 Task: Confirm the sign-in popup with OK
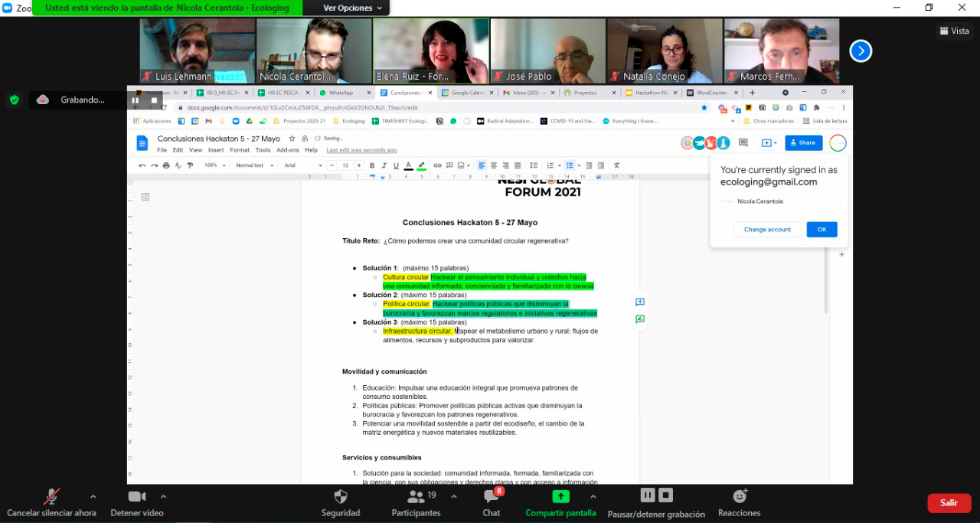822,230
